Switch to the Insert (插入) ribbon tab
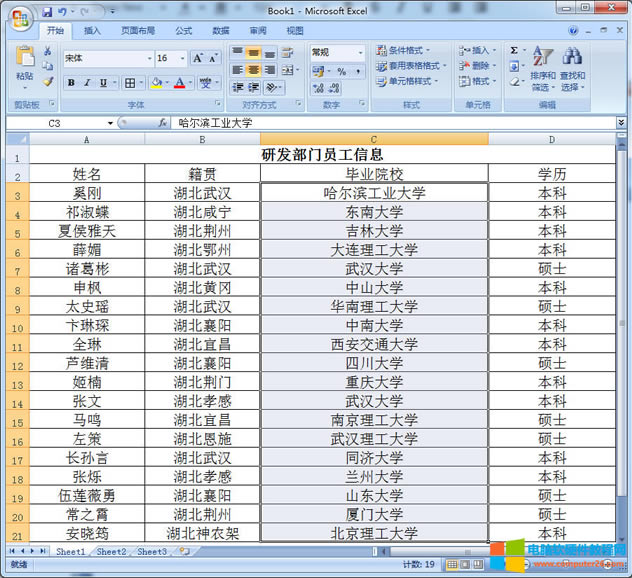This screenshot has width=632, height=578. pyautogui.click(x=92, y=31)
